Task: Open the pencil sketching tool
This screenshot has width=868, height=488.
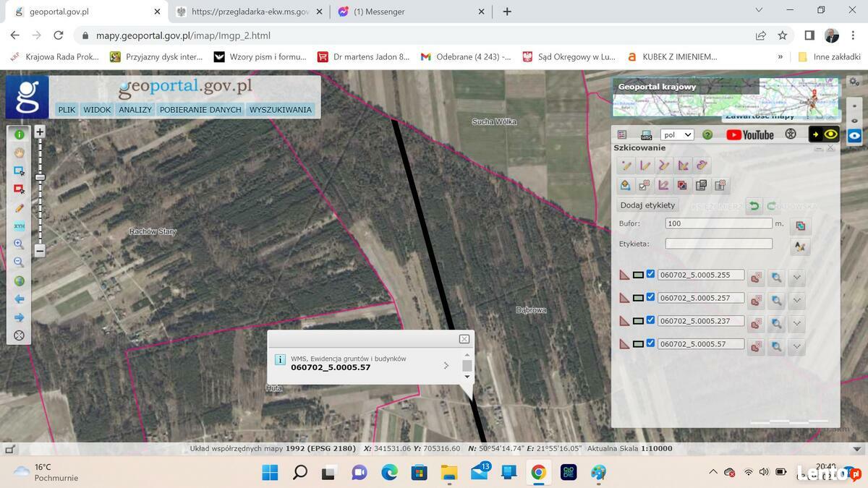Action: [x=20, y=207]
